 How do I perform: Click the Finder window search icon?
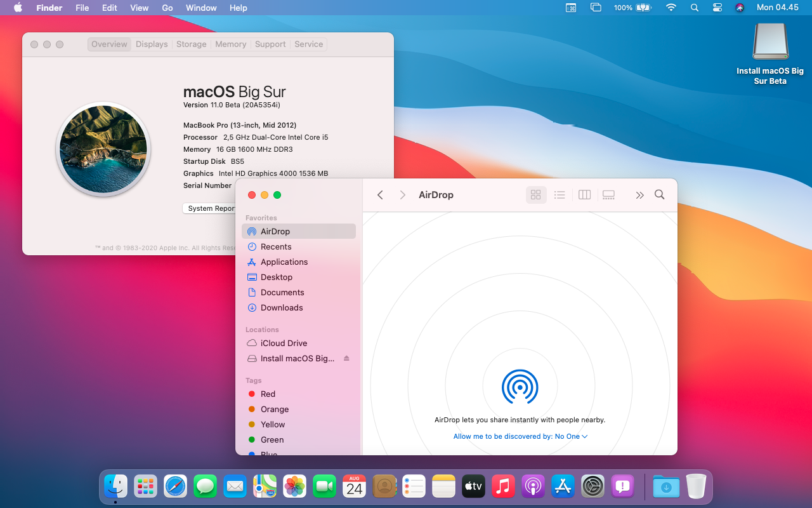click(660, 195)
